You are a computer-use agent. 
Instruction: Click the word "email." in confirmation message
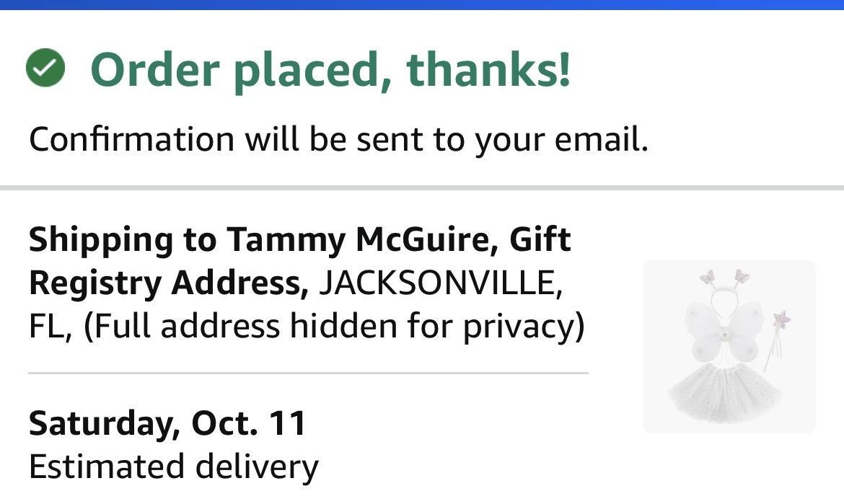click(601, 139)
